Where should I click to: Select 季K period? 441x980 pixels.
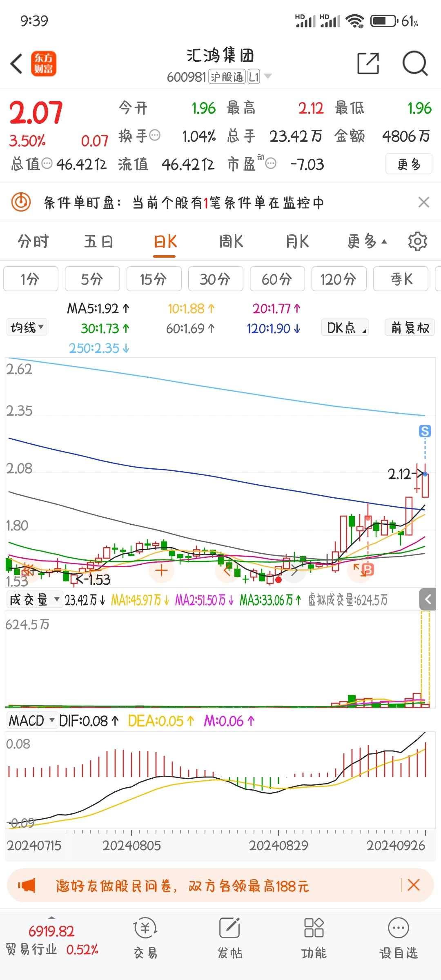tap(401, 279)
